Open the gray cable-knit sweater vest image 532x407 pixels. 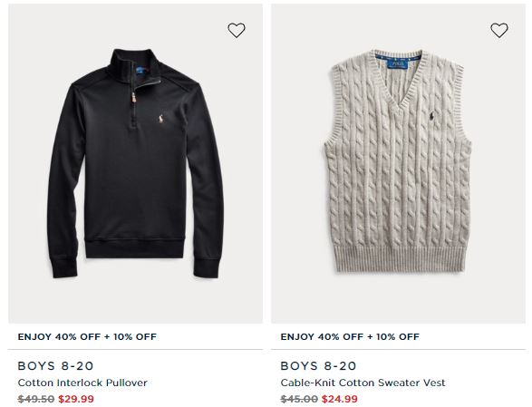click(x=398, y=163)
